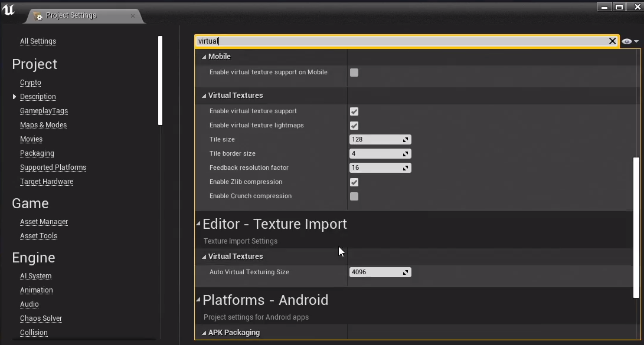Disable the Enable virtual texture support checkbox
Viewport: 644px width, 345px height.
(354, 111)
